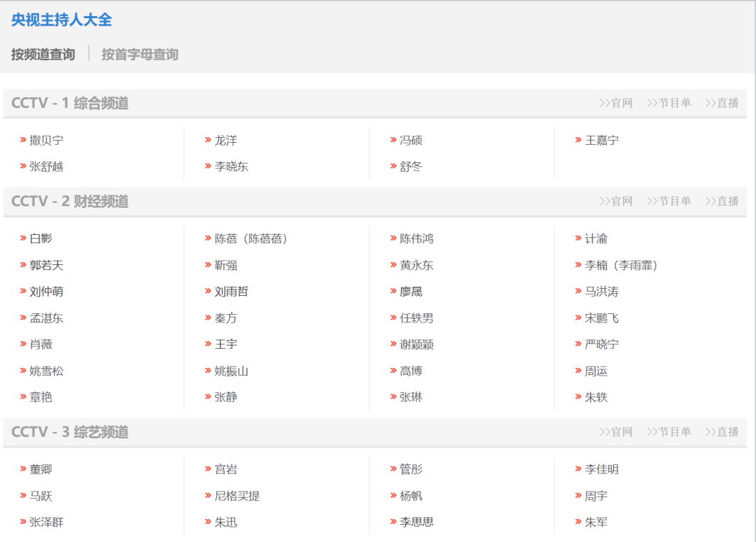
Task: Open the >>节目单 link for CCTV-1 综合频道
Action: tap(668, 103)
